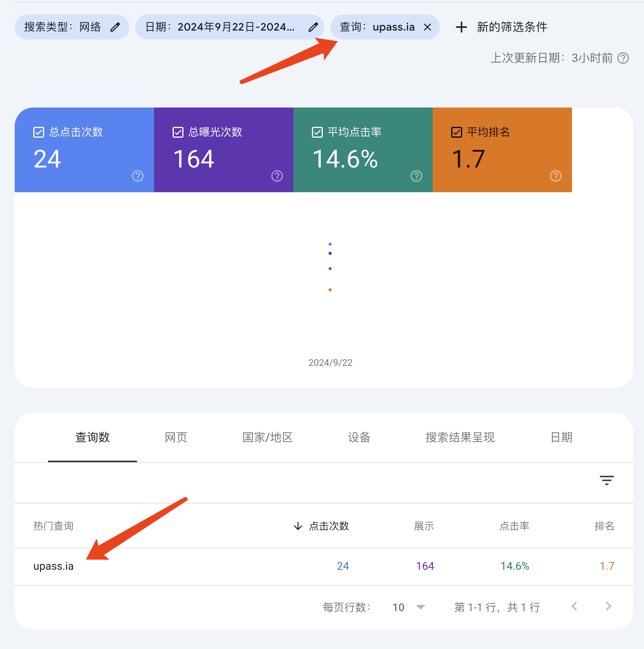Image resolution: width=644 pixels, height=649 pixels.
Task: Open help icon on 总曝光次数 card
Action: (277, 176)
